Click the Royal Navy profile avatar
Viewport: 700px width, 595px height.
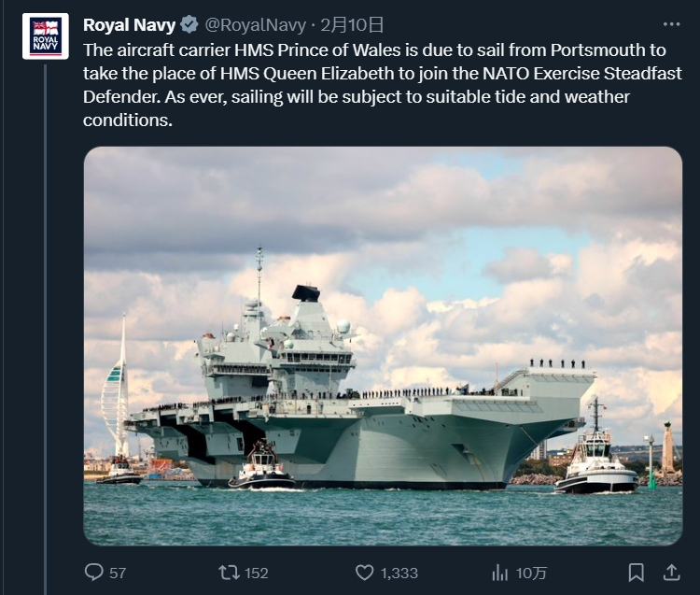point(45,36)
